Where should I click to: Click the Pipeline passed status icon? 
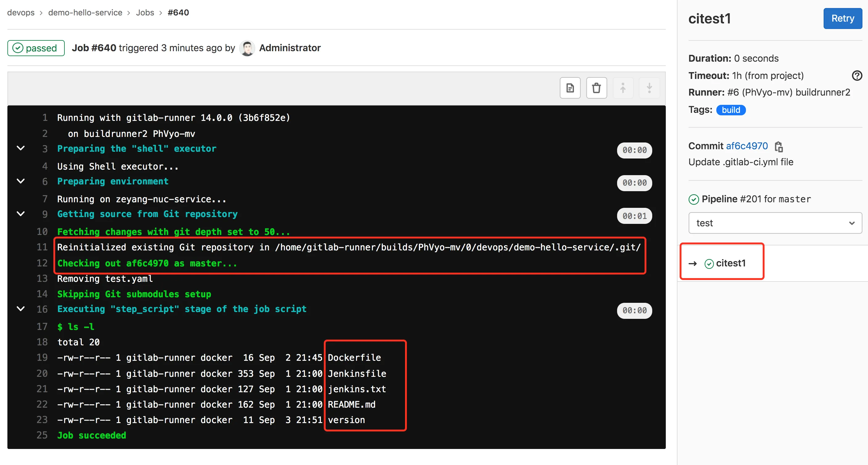[694, 200]
